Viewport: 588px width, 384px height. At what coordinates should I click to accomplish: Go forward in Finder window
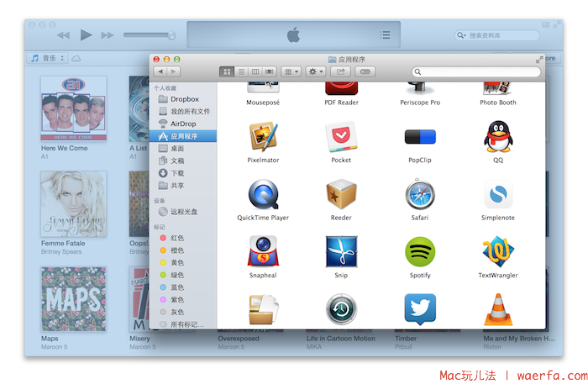[174, 71]
